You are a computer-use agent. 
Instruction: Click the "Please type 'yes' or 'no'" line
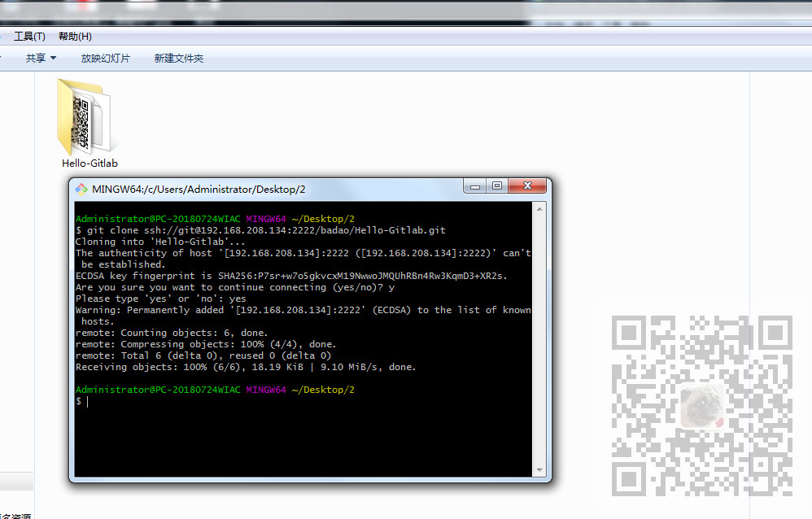click(x=161, y=299)
